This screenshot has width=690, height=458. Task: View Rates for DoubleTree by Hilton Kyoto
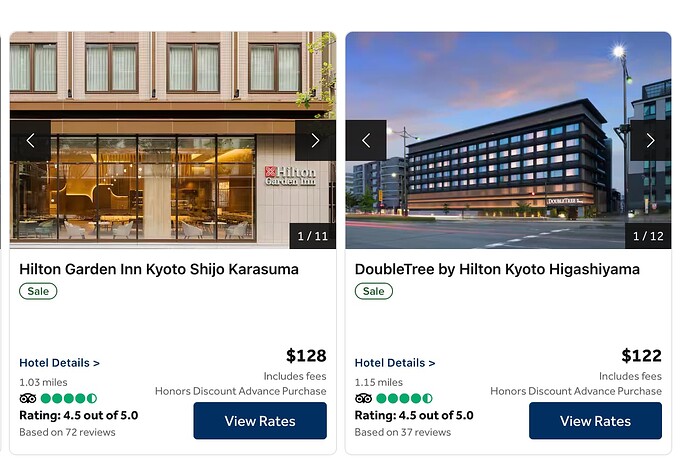(595, 421)
